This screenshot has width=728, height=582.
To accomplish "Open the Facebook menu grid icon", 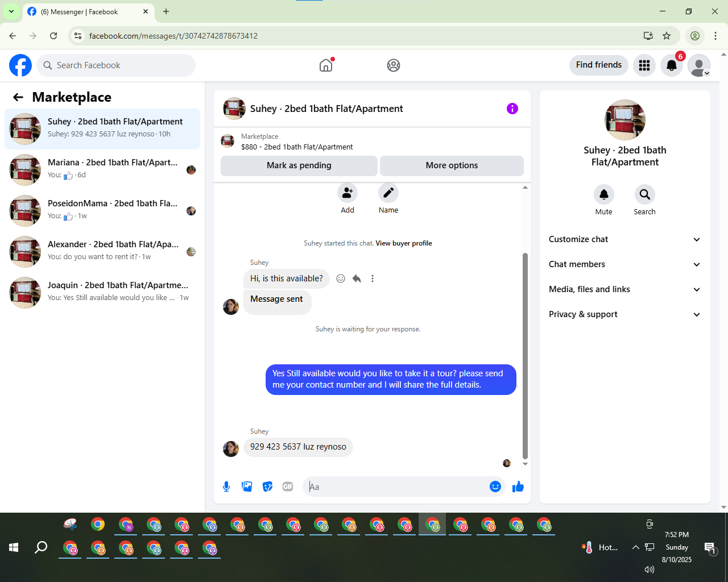I will coord(644,65).
